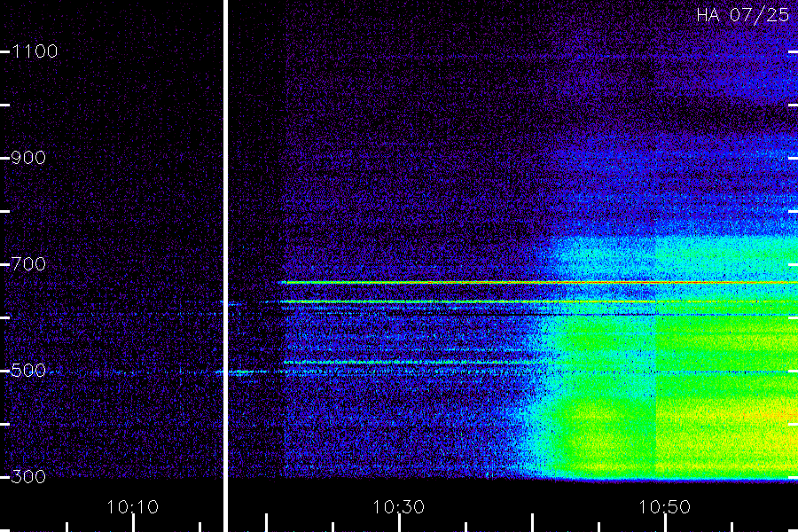Click the 900 frequency axis label
The width and height of the screenshot is (798, 532).
coord(28,158)
